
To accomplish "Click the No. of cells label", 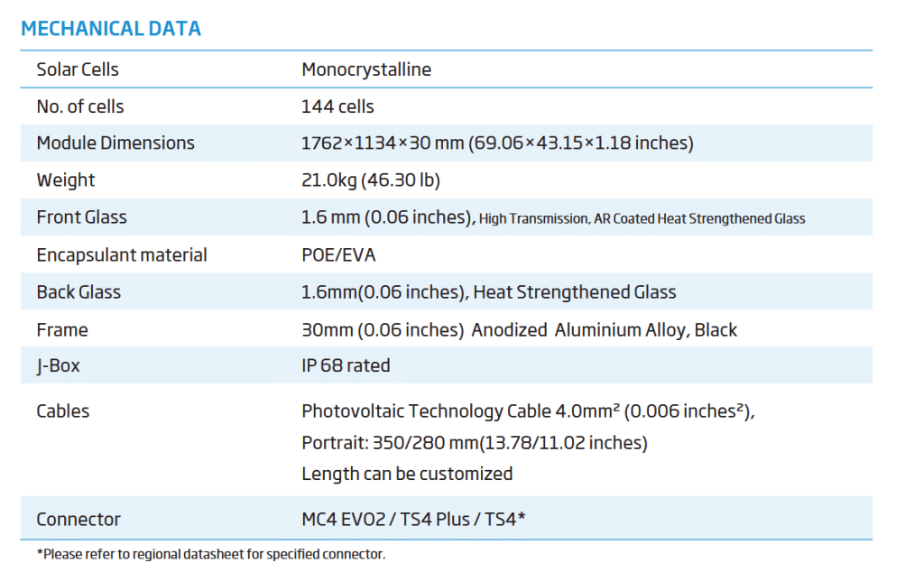I will coord(80,106).
